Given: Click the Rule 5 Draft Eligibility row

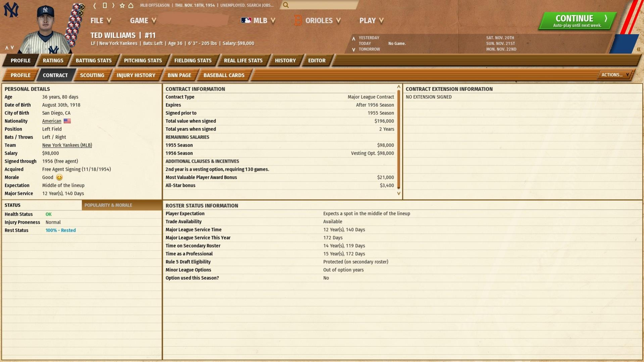Looking at the screenshot, I should [x=402, y=262].
